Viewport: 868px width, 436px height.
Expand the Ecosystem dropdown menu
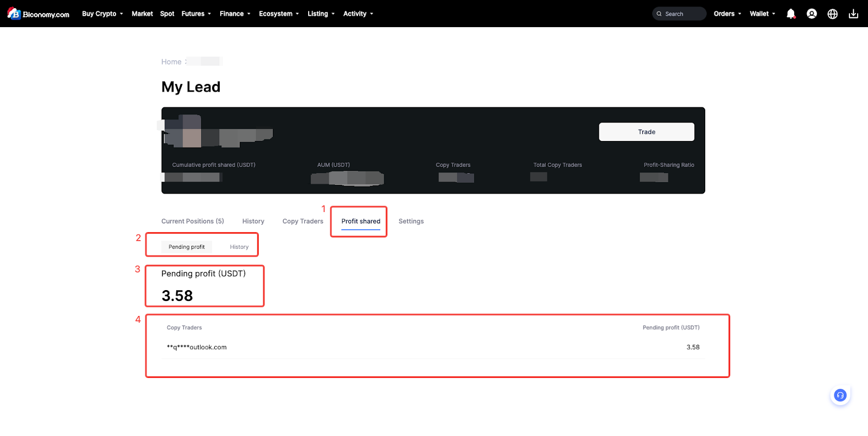click(279, 14)
